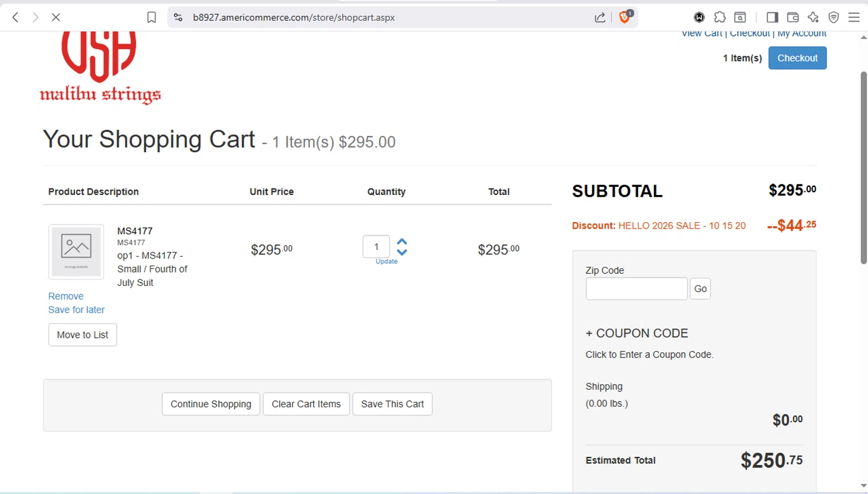The image size is (868, 494).
Task: Click the blue Checkout button
Action: pyautogui.click(x=797, y=58)
